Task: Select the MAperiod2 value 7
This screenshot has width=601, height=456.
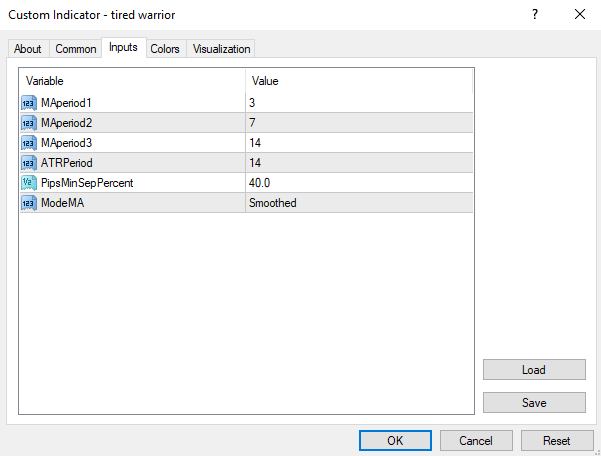Action: pos(359,123)
